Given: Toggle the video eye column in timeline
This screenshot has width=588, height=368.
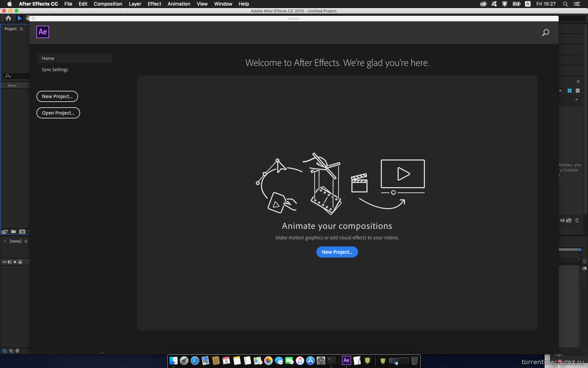Looking at the screenshot, I should pyautogui.click(x=5, y=262).
